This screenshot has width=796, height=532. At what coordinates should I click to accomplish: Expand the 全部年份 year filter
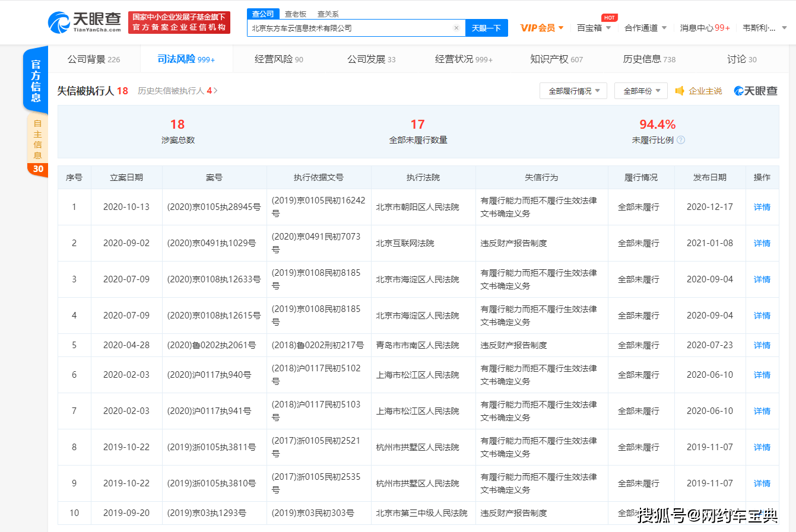click(641, 91)
